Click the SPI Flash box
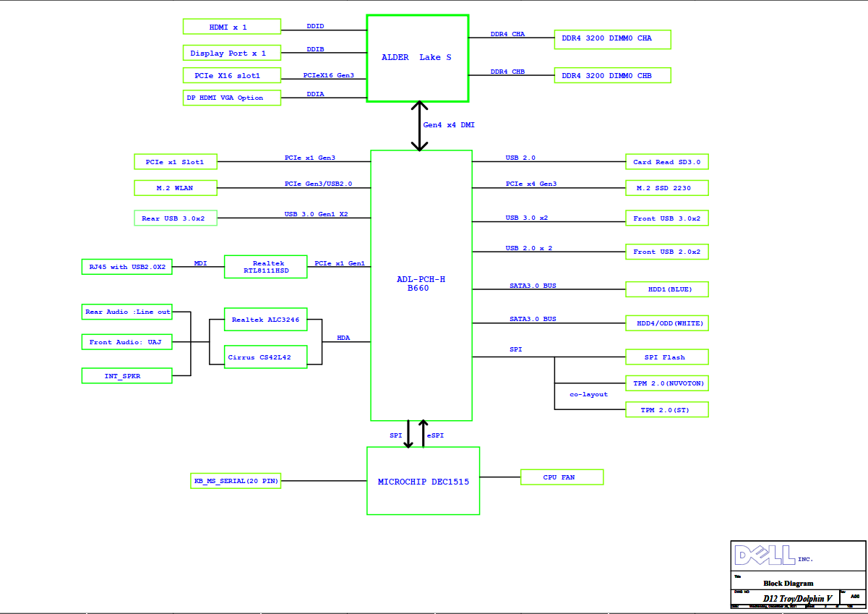The image size is (868, 614). coord(666,357)
